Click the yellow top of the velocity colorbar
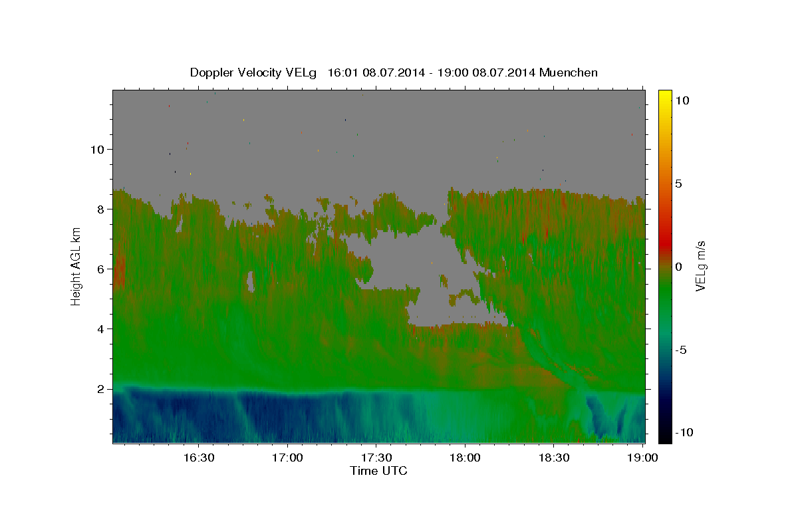 point(664,96)
